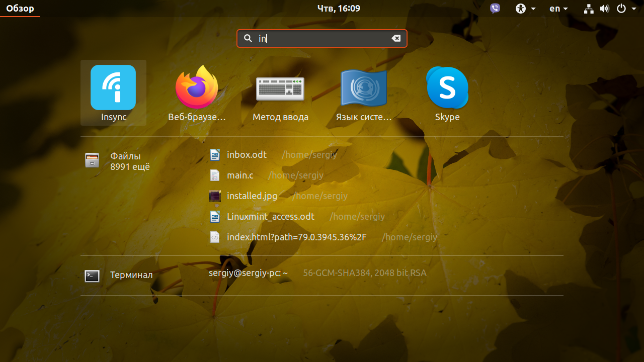The height and width of the screenshot is (362, 644).
Task: Launch the Insync application icon
Action: click(x=113, y=87)
